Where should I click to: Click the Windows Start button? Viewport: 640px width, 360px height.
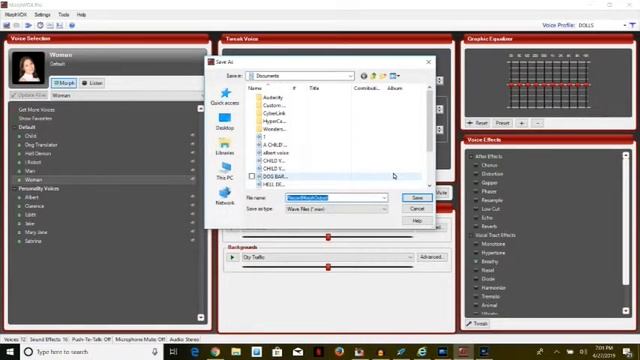point(10,351)
